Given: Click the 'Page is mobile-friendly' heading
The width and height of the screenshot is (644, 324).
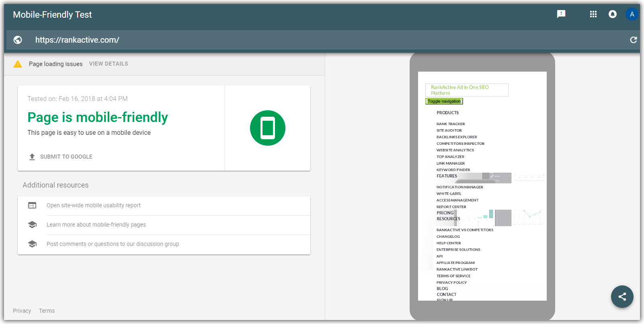Looking at the screenshot, I should tap(98, 117).
